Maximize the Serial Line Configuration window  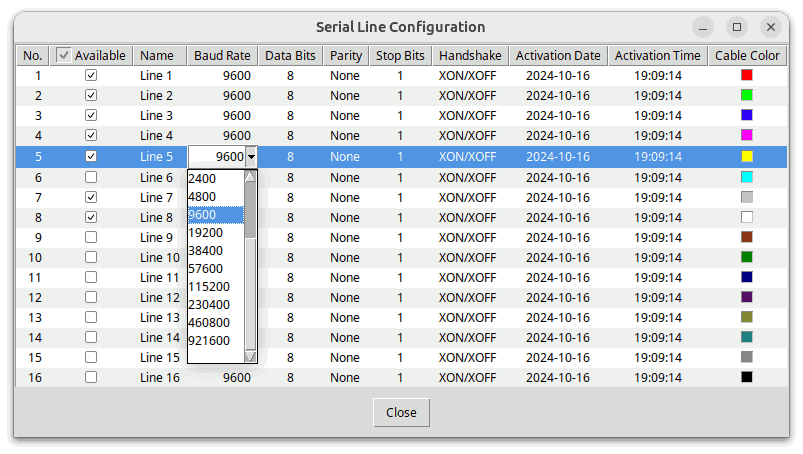(737, 27)
